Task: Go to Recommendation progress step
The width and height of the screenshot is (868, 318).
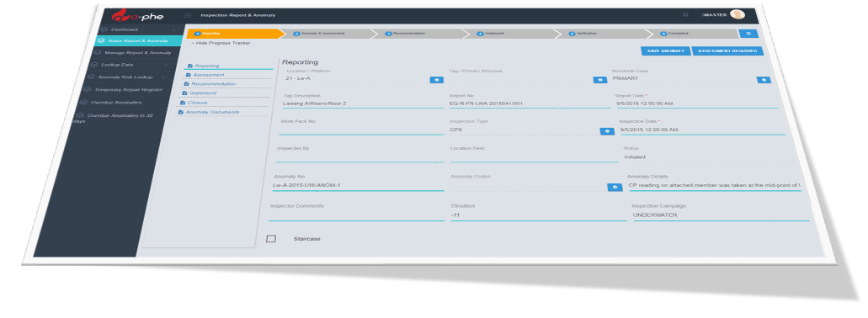Action: point(421,34)
